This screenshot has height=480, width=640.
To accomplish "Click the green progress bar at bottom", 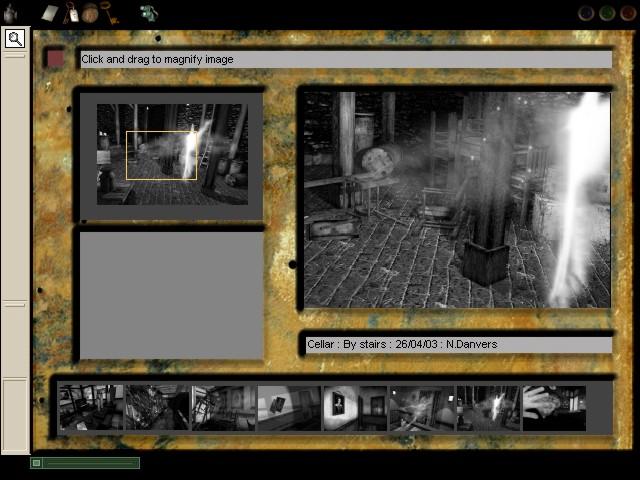I will pos(84,463).
